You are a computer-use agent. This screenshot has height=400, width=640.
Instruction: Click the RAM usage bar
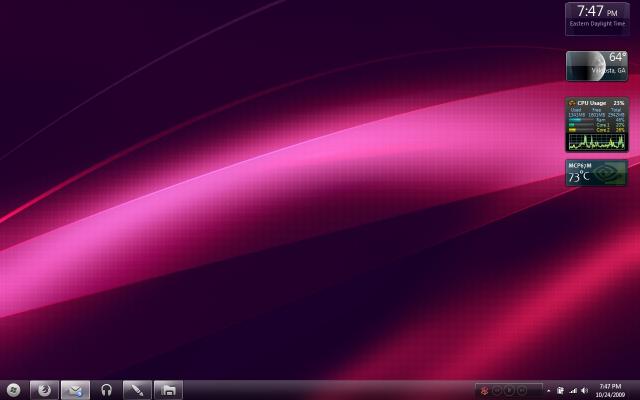(581, 120)
